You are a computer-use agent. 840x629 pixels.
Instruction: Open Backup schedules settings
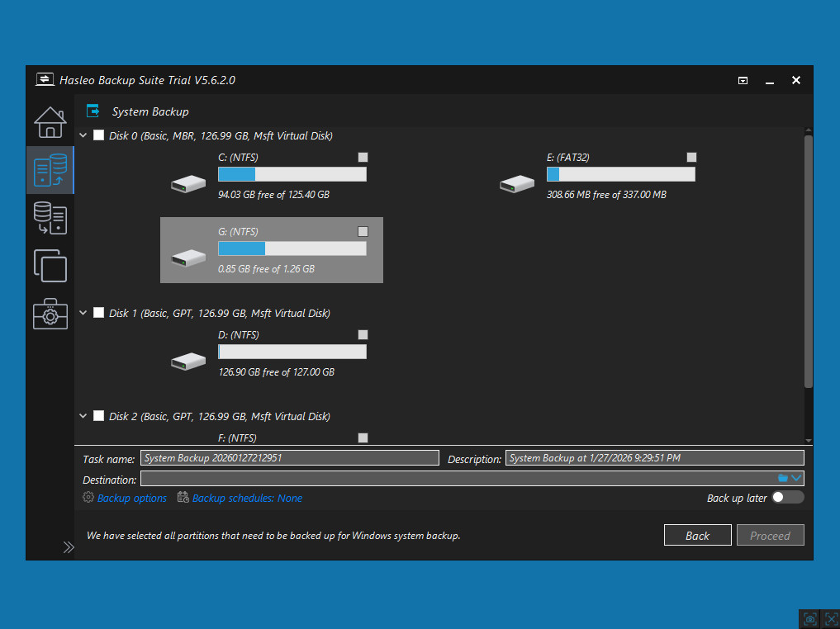click(x=246, y=498)
